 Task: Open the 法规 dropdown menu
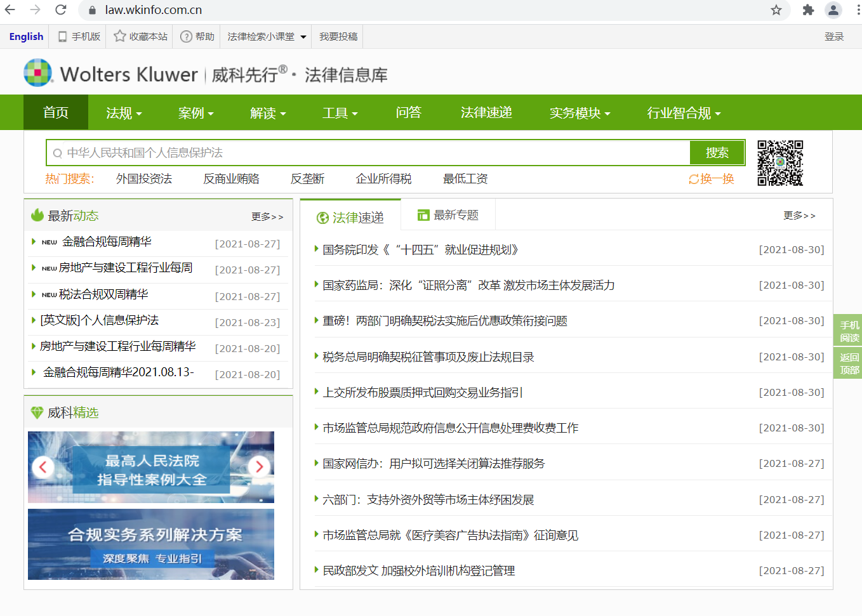tap(124, 113)
